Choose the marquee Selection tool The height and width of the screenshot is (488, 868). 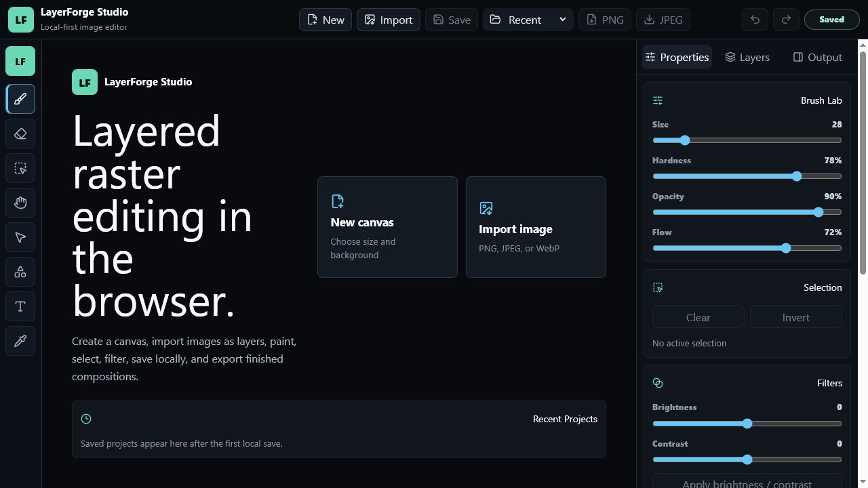coord(20,168)
